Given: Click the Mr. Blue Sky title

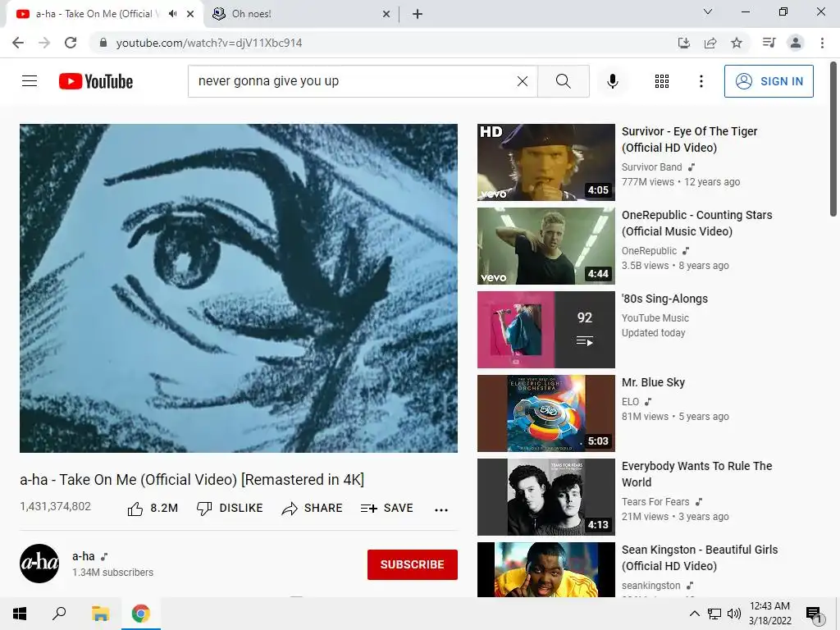Looking at the screenshot, I should [653, 382].
